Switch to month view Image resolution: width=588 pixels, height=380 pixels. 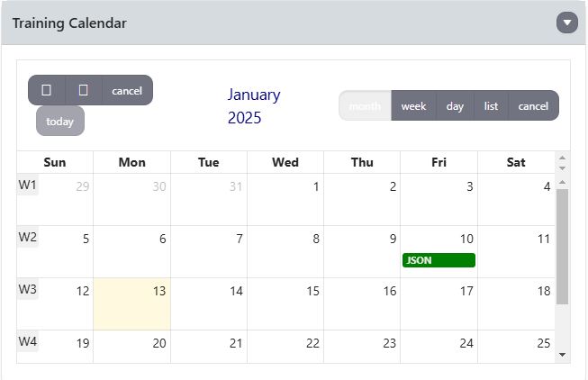click(x=365, y=105)
